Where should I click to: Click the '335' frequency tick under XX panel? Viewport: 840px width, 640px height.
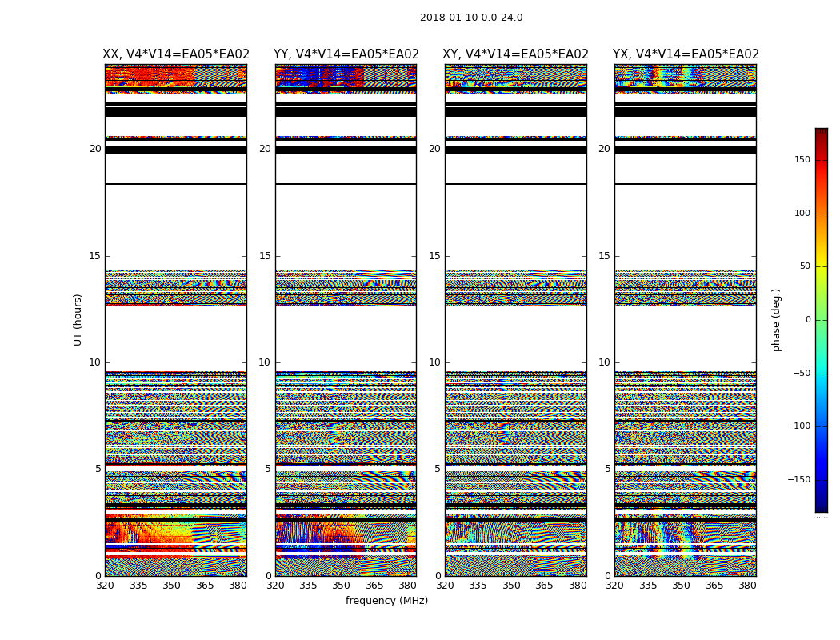pyautogui.click(x=138, y=586)
